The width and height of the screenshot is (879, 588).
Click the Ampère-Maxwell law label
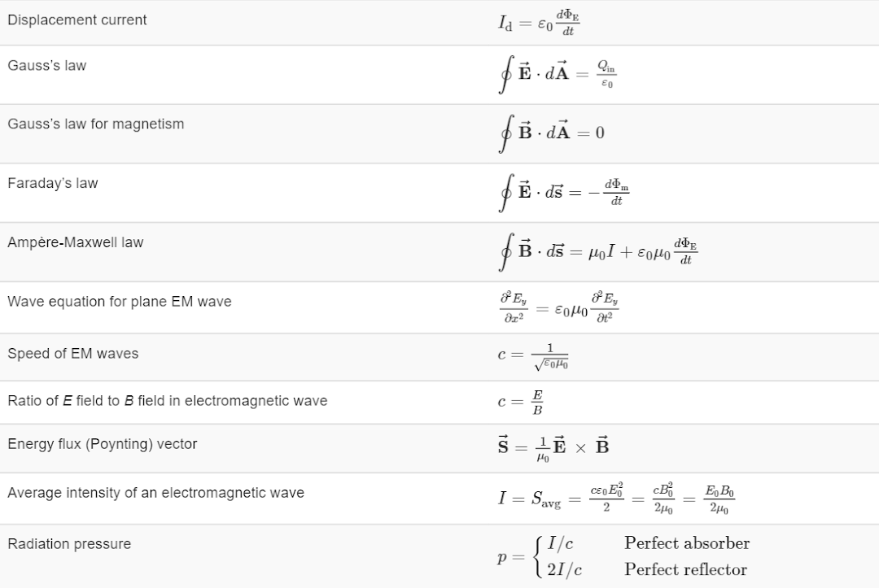point(76,242)
